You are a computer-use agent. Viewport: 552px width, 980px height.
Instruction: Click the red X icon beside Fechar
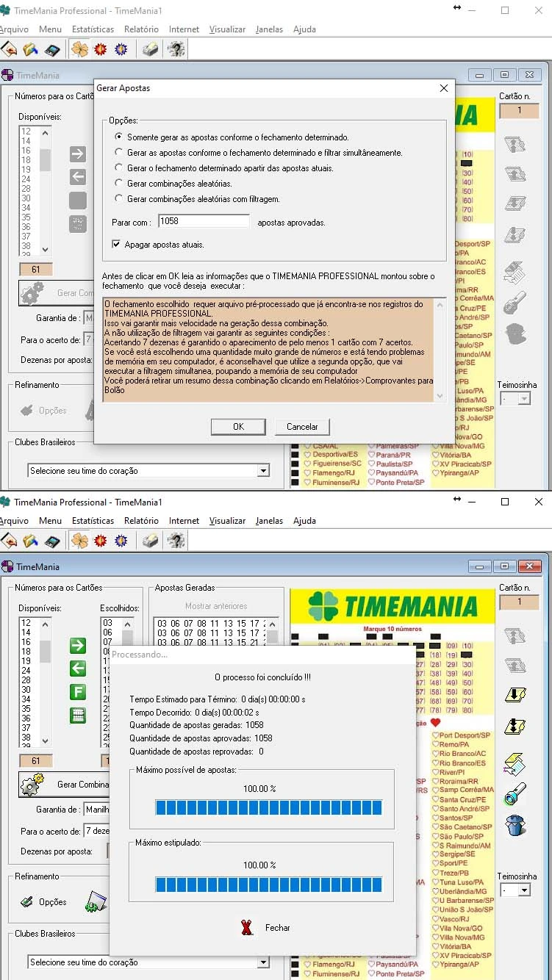point(247,928)
